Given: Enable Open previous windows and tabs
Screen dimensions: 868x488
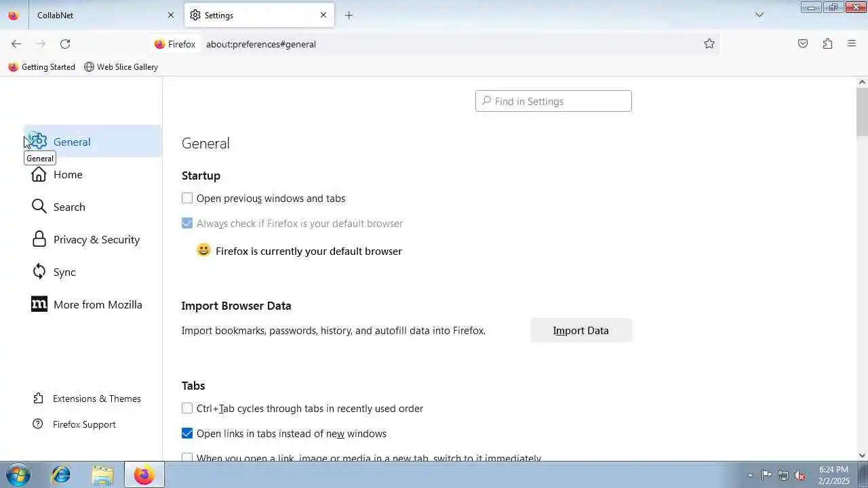Looking at the screenshot, I should point(187,199).
